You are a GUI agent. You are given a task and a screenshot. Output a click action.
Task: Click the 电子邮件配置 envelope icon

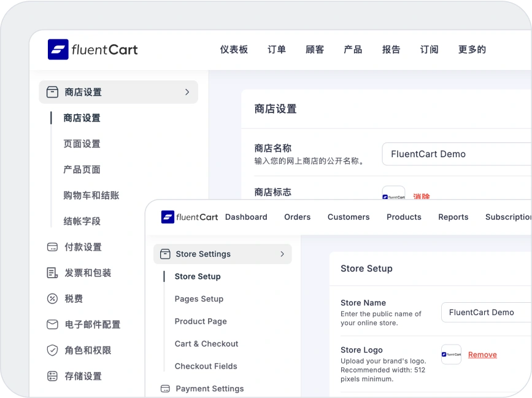[x=52, y=324]
